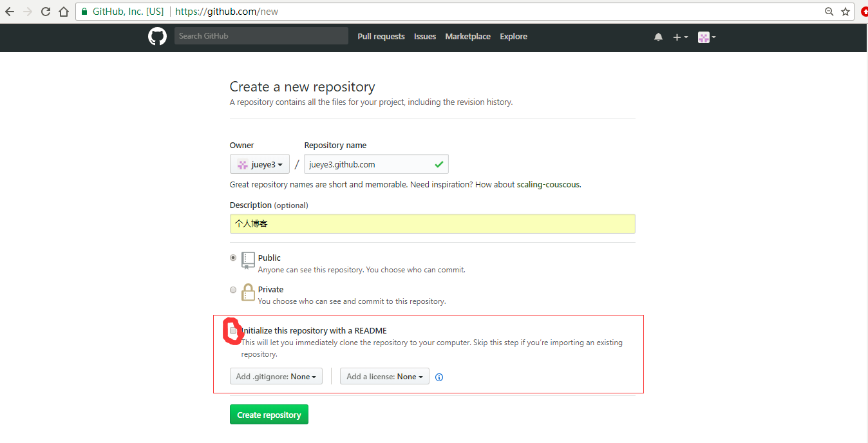Open the Add a license dropdown
The width and height of the screenshot is (868, 443).
click(x=384, y=376)
